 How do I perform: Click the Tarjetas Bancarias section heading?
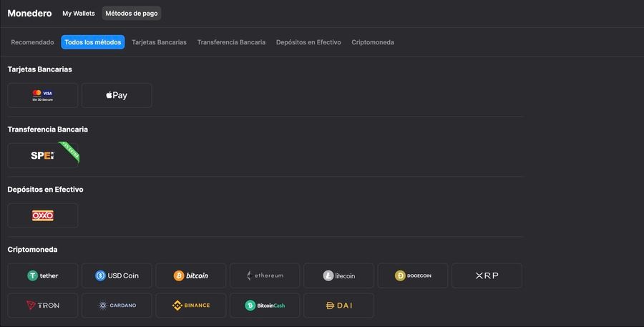click(40, 69)
